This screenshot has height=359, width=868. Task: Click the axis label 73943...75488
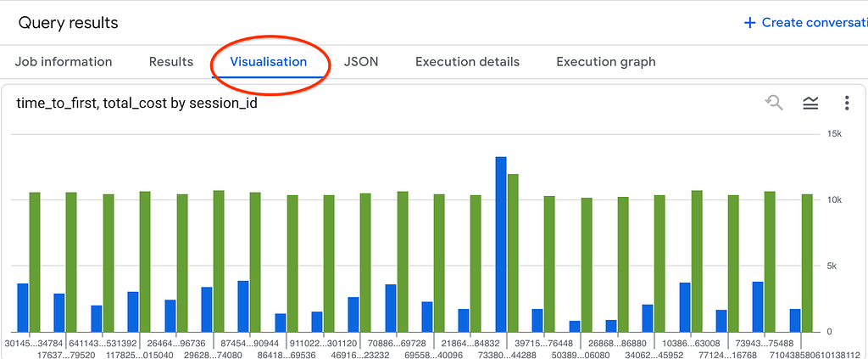[765, 344]
